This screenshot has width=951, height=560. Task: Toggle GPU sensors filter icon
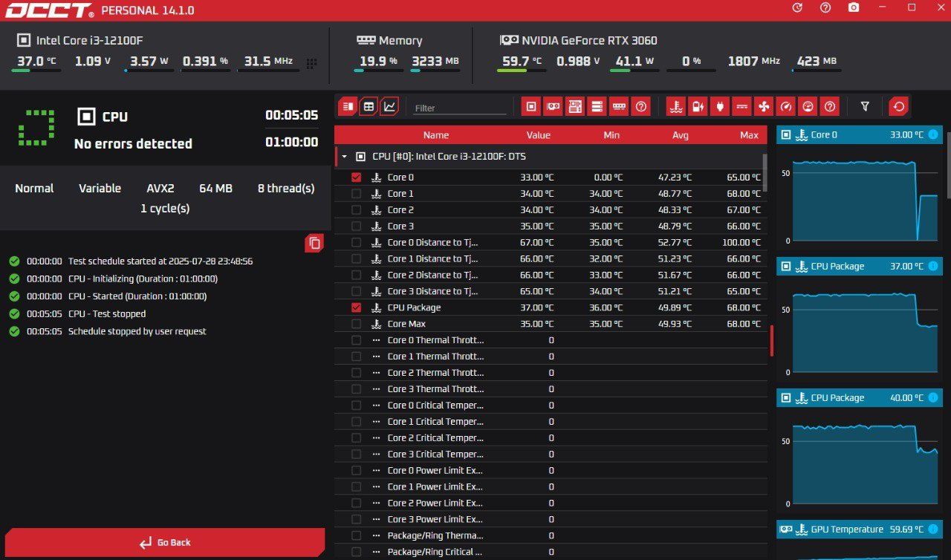coord(553,107)
